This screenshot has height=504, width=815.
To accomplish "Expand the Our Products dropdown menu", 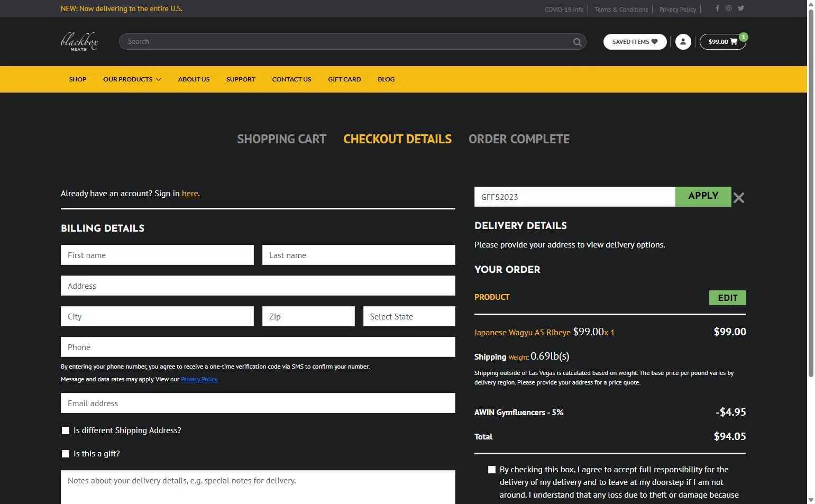I will [132, 79].
